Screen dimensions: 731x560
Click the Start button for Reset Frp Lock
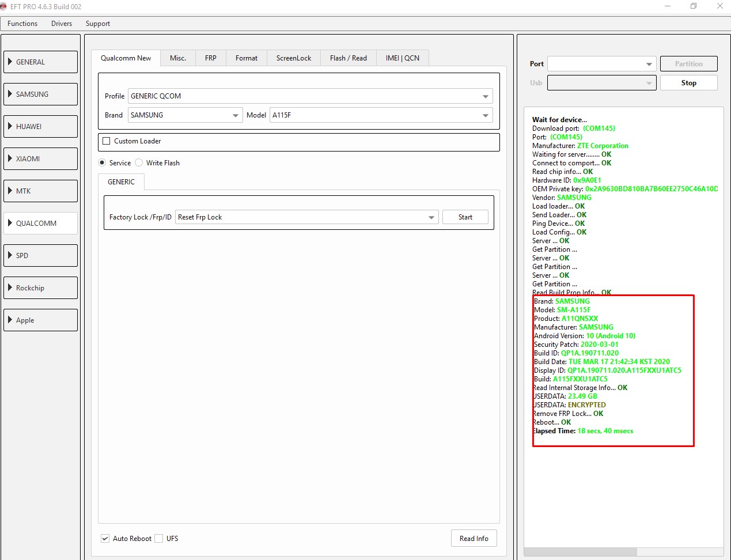(x=465, y=217)
